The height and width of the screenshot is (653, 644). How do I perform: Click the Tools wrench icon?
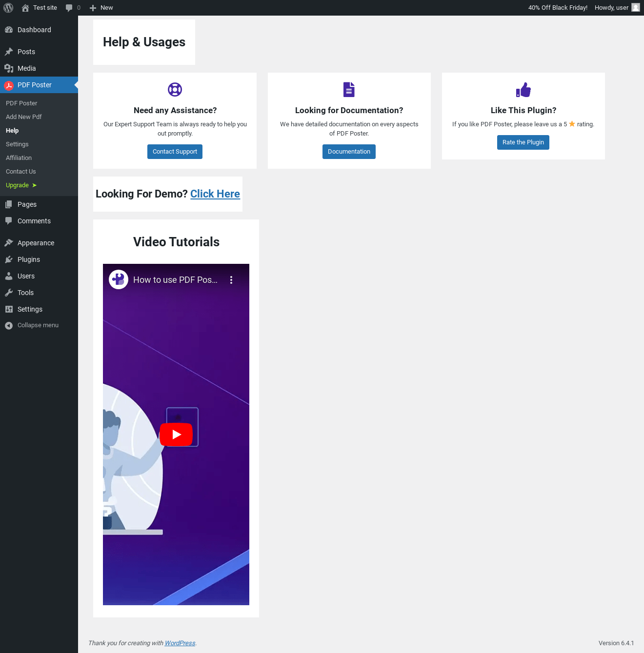click(x=9, y=293)
